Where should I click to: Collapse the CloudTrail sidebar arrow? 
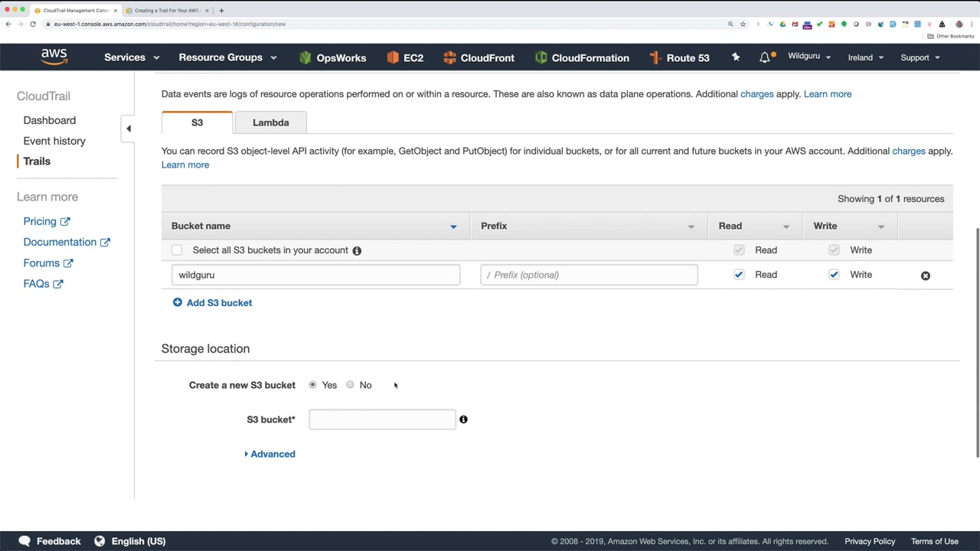click(129, 129)
